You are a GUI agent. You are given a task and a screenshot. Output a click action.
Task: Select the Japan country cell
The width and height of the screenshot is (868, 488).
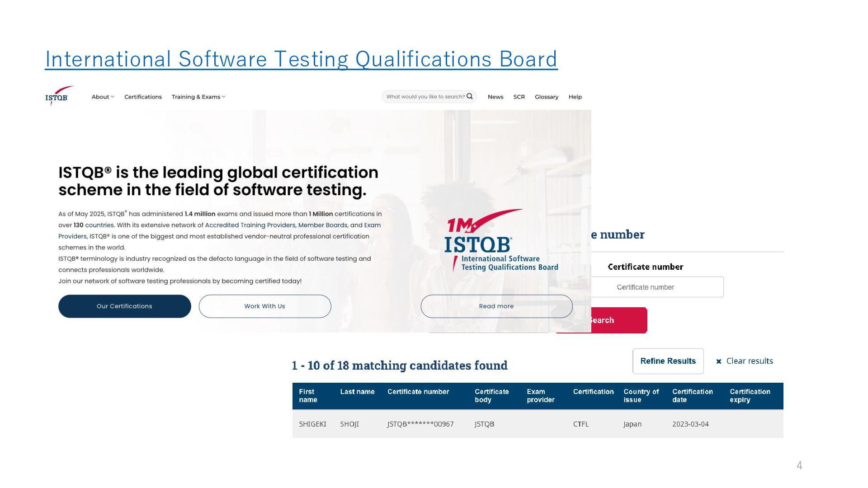(632, 424)
